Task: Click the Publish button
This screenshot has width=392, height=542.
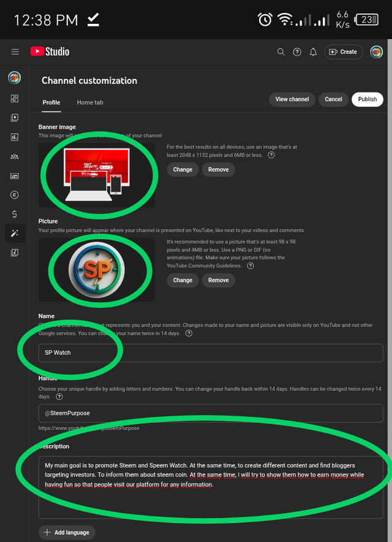Action: [367, 99]
